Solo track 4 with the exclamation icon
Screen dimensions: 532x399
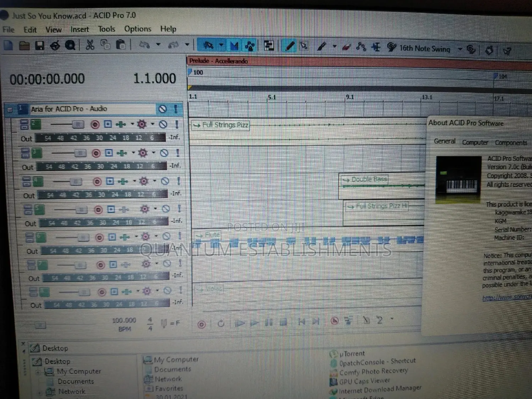pos(178,181)
